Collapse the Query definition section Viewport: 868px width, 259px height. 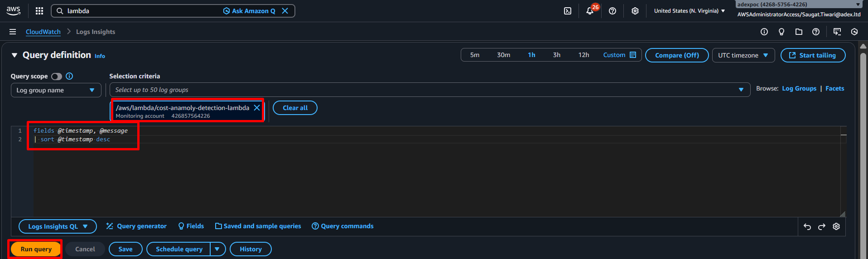14,55
